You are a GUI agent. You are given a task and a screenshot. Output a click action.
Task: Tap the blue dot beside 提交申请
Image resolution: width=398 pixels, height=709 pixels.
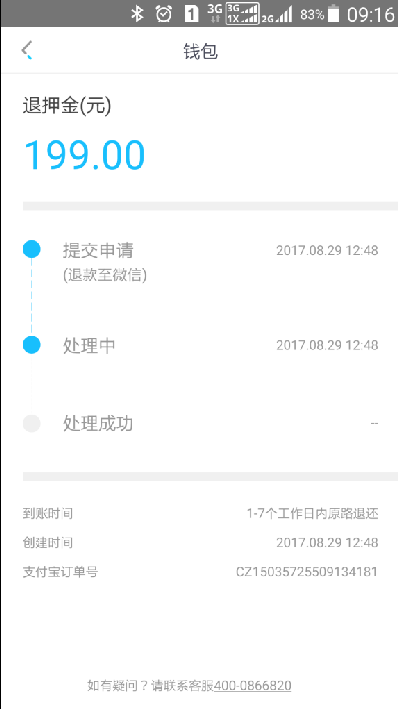click(32, 249)
